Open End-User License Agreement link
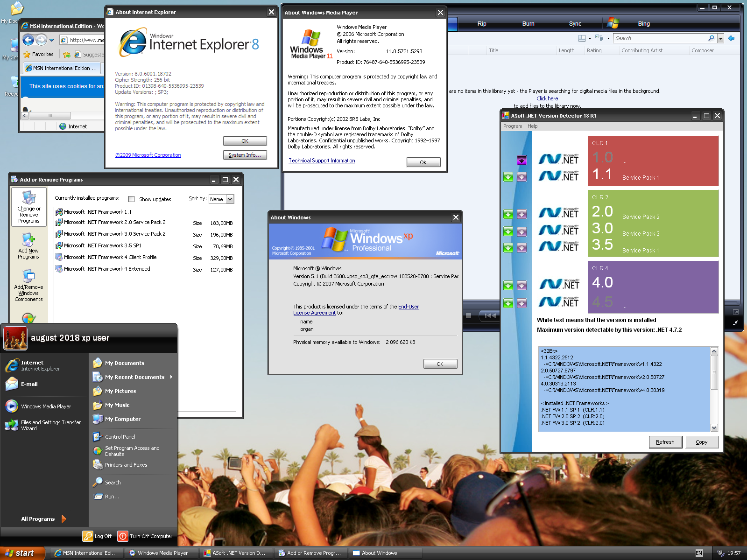The height and width of the screenshot is (560, 747). (356, 310)
